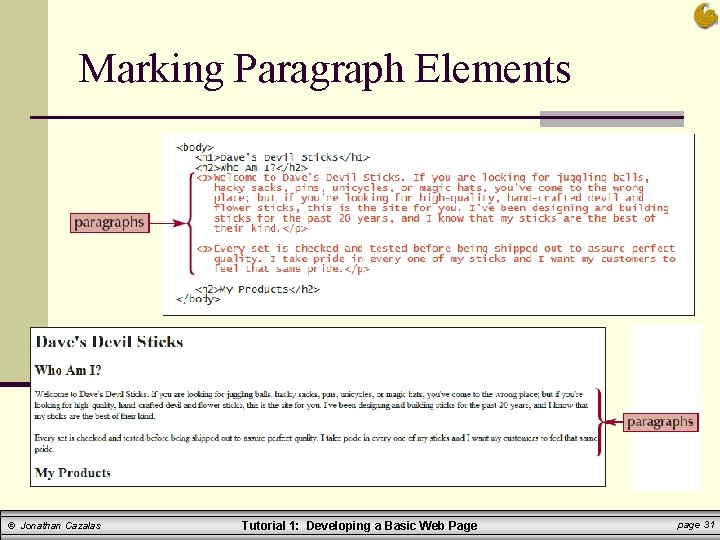Click the h2 'My Products' code line
720x540 pixels.
[257, 289]
